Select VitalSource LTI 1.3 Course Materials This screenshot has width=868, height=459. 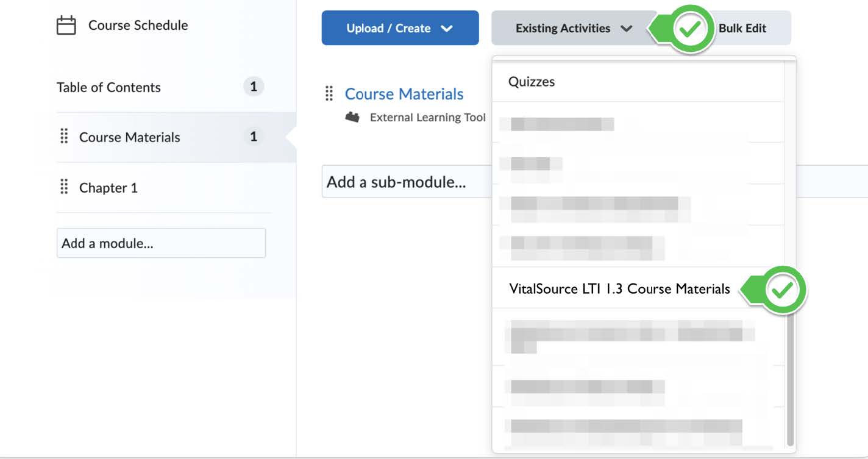(x=619, y=288)
